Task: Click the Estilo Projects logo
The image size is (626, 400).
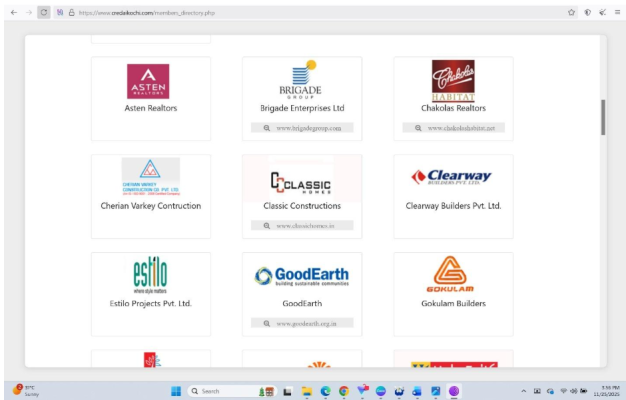Action: 150,275
